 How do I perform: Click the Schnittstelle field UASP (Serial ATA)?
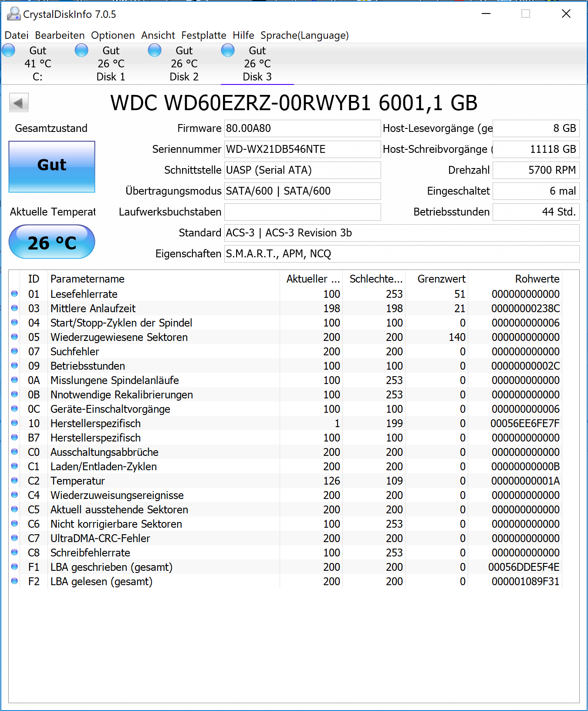pyautogui.click(x=302, y=170)
